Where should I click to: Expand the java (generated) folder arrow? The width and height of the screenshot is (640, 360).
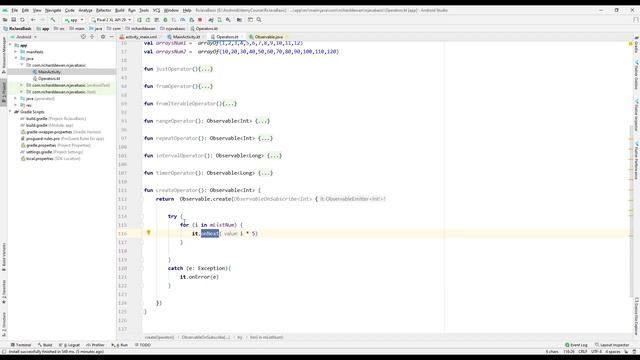pos(16,99)
